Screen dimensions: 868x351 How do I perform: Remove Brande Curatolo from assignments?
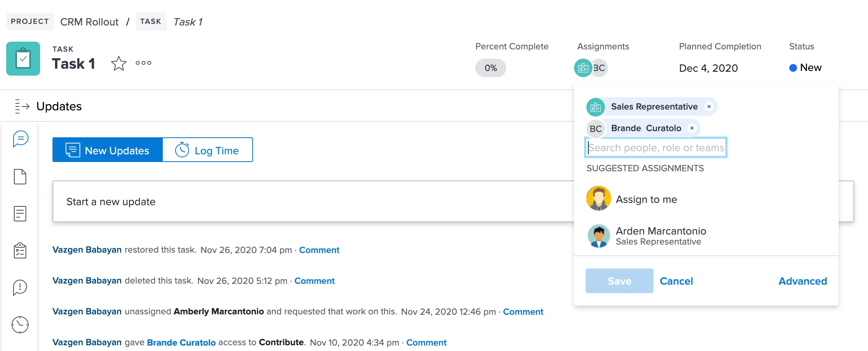(x=692, y=128)
